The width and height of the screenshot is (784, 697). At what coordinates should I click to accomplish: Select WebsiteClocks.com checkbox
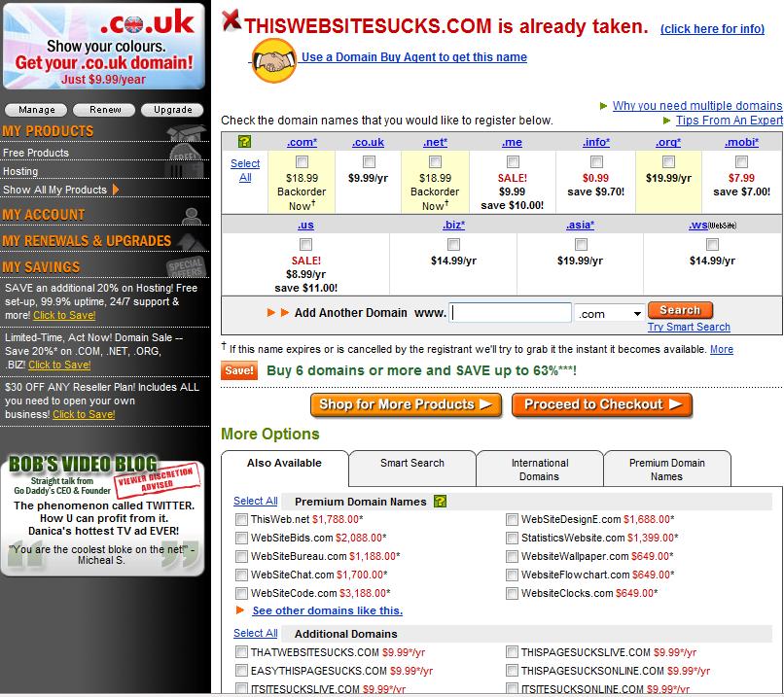[x=512, y=594]
